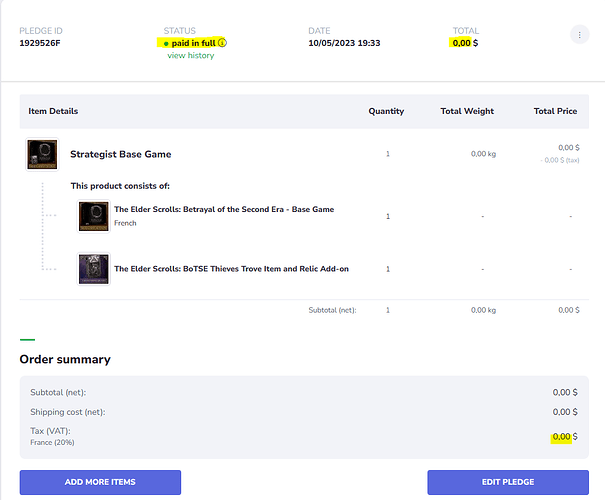The height and width of the screenshot is (500, 605).
Task: Open the pledge options three-dot menu
Action: (x=579, y=35)
